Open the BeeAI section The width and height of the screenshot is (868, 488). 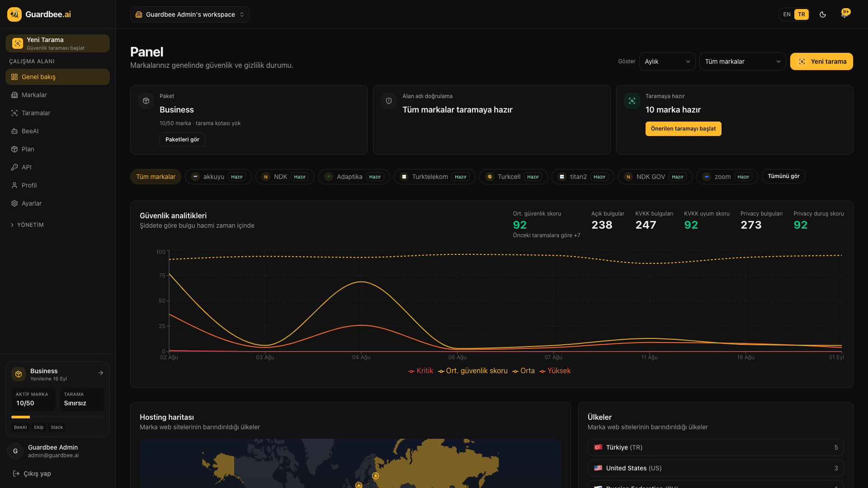pyautogui.click(x=57, y=131)
